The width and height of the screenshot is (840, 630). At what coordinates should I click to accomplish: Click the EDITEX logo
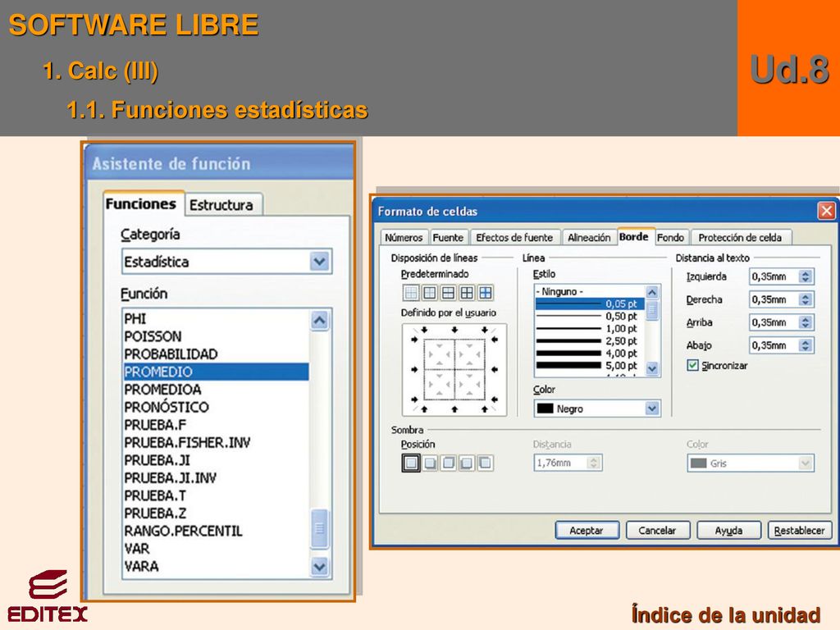tap(47, 596)
